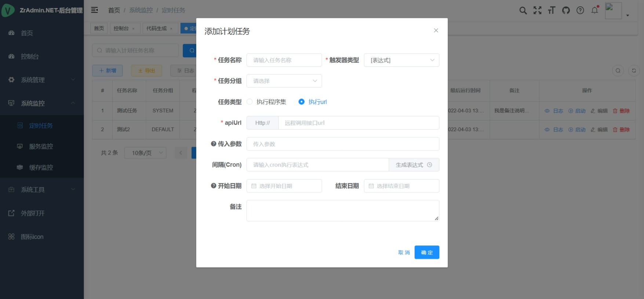The width and height of the screenshot is (644, 299).
Task: Click the 任务名称 input field
Action: pos(284,60)
